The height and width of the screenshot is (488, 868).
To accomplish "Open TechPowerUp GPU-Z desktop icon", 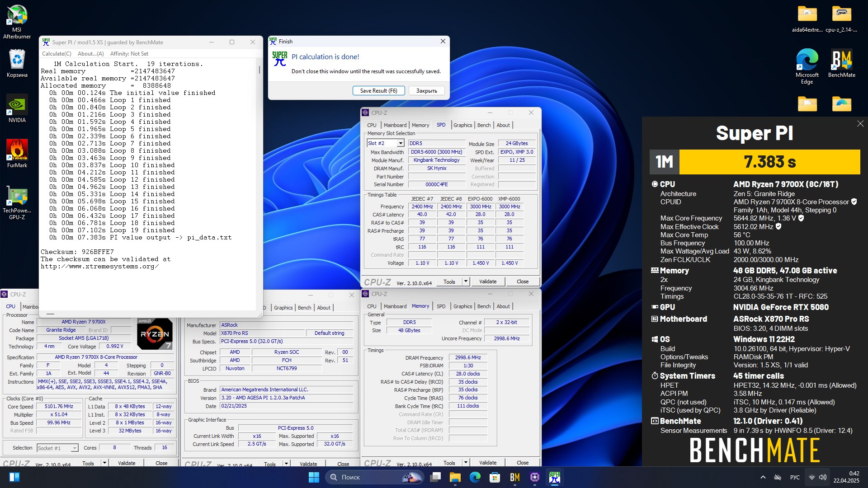I will (x=17, y=203).
